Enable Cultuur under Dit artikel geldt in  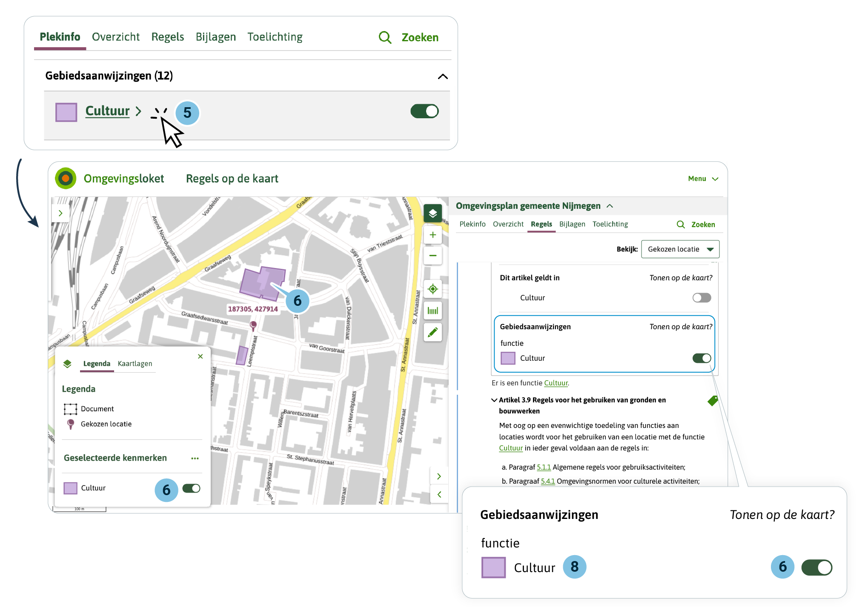point(701,298)
